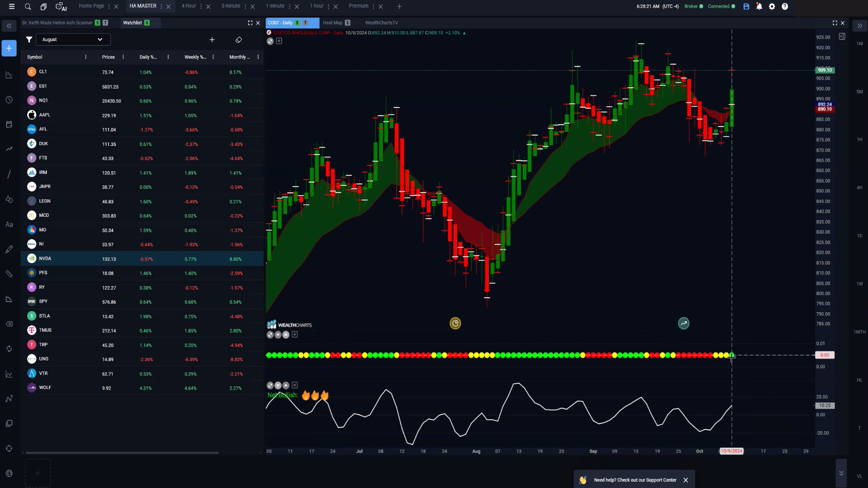Click the eraser clear icon in watchlist

point(239,40)
